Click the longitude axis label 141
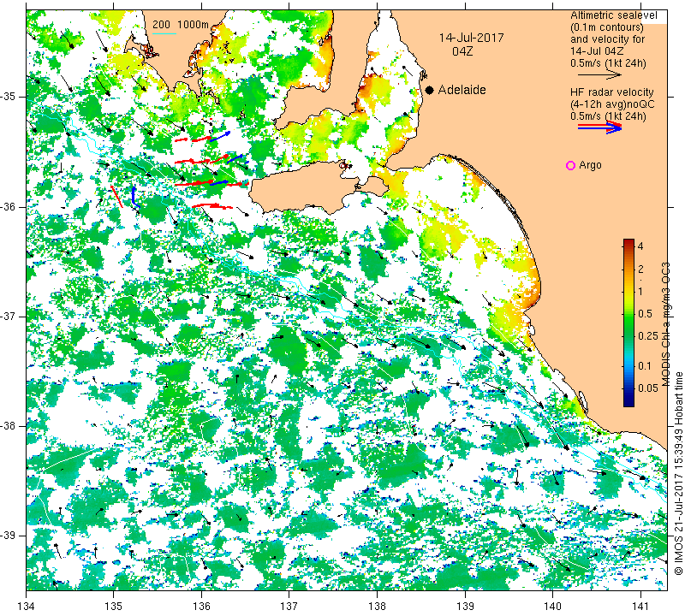685x616 pixels. 640,606
